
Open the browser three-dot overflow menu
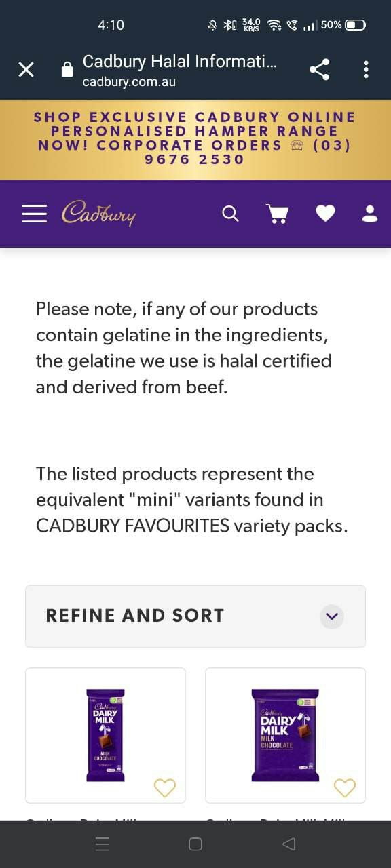366,69
